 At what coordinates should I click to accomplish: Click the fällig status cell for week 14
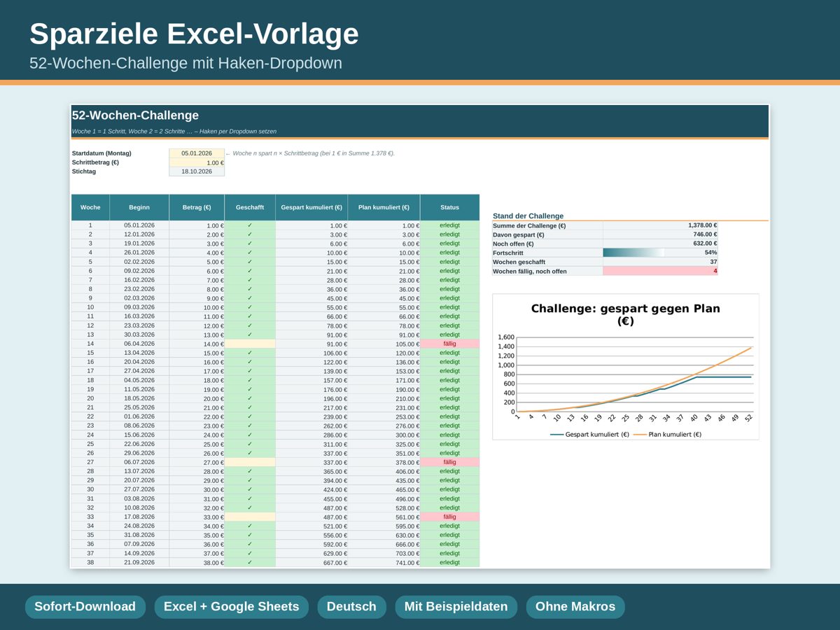(449, 344)
